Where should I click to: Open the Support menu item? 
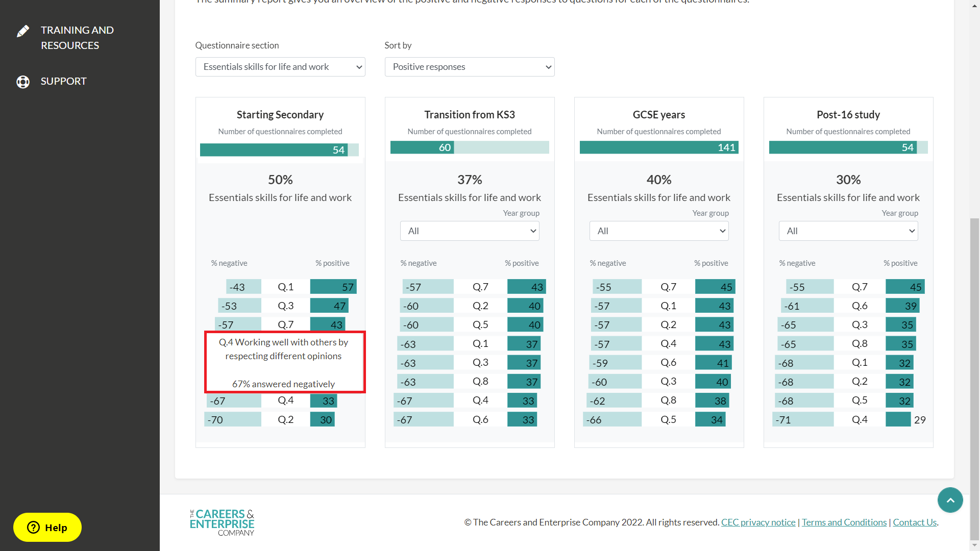(64, 81)
